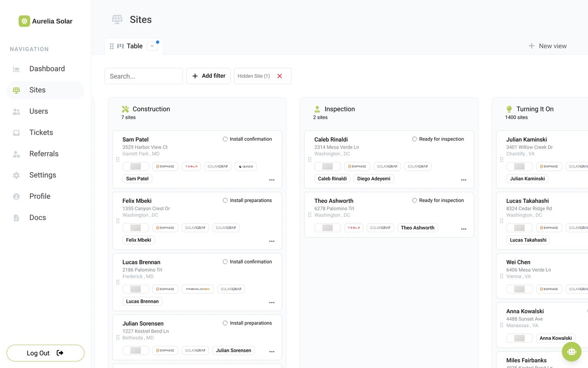The height and width of the screenshot is (368, 588).
Task: Open three-dot menu on Theo Ashworth card
Action: tap(464, 229)
